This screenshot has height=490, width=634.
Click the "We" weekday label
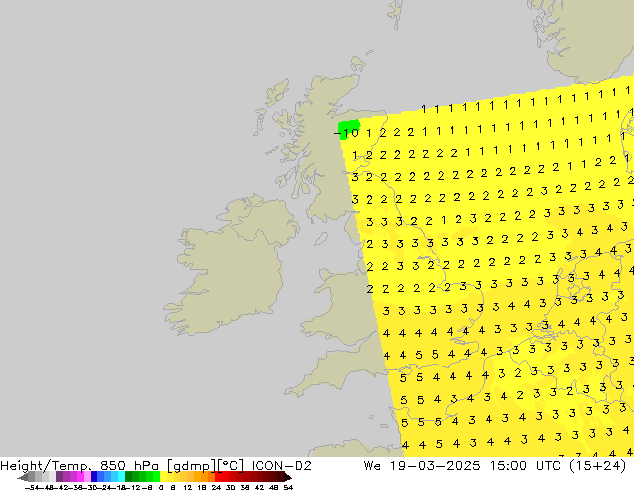tap(372, 466)
